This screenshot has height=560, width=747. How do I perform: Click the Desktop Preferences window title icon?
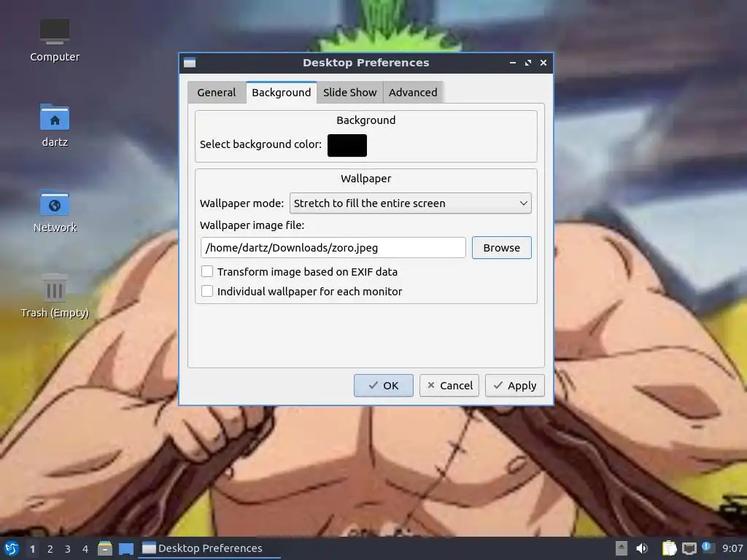[190, 63]
